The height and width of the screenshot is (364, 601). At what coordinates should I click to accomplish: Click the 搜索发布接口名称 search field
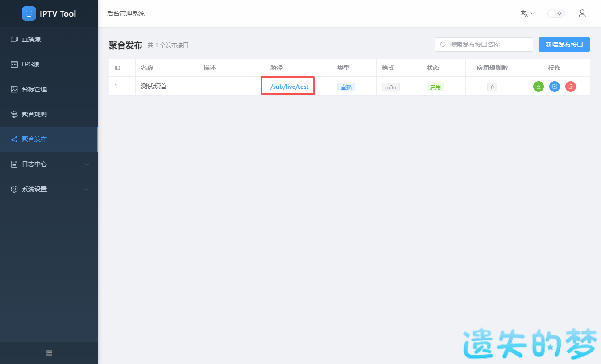484,45
